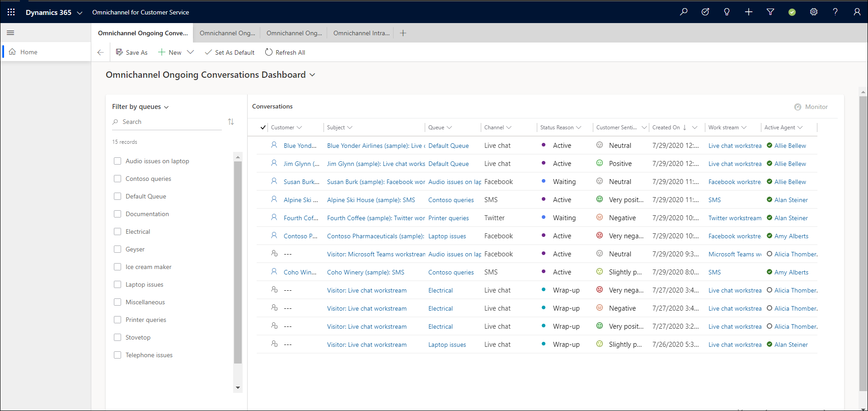The width and height of the screenshot is (868, 411).
Task: Click the plus quick create icon
Action: coord(749,12)
